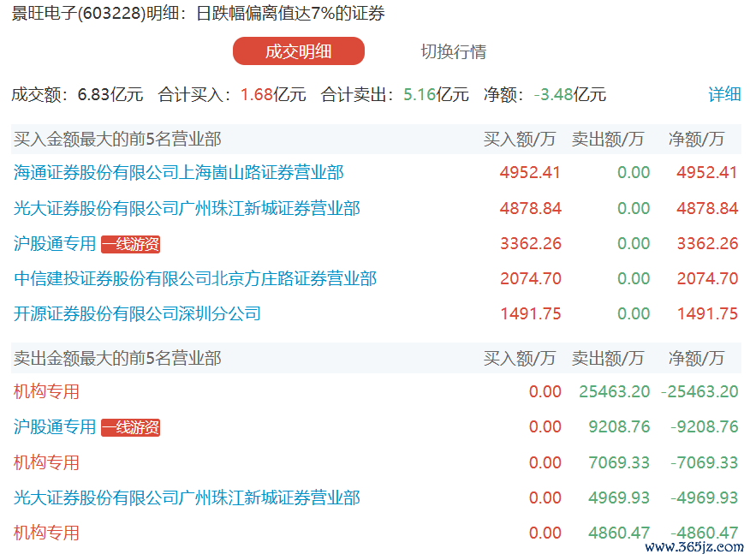
Task: Click 沪股通专用 in the top sellers list
Action: click(55, 427)
